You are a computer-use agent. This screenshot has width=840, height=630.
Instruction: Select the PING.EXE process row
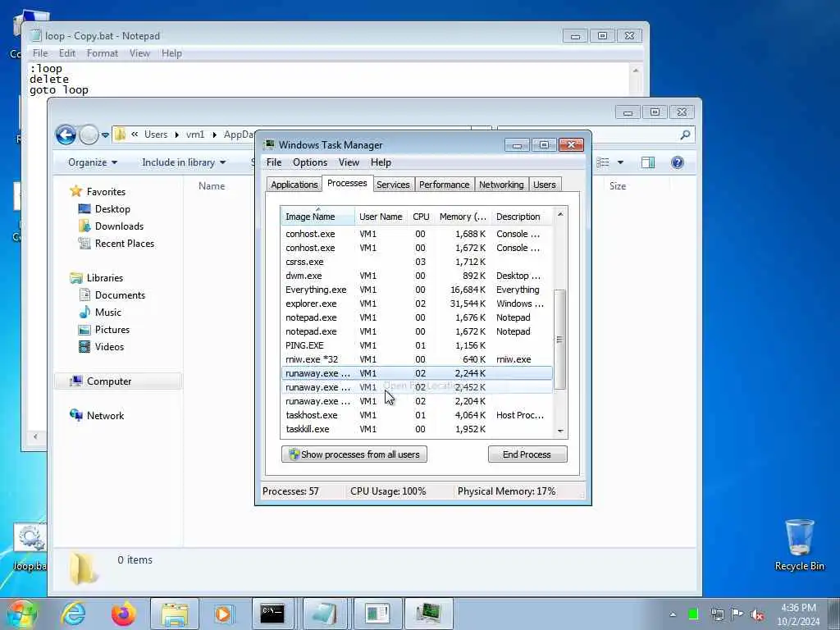coord(417,345)
